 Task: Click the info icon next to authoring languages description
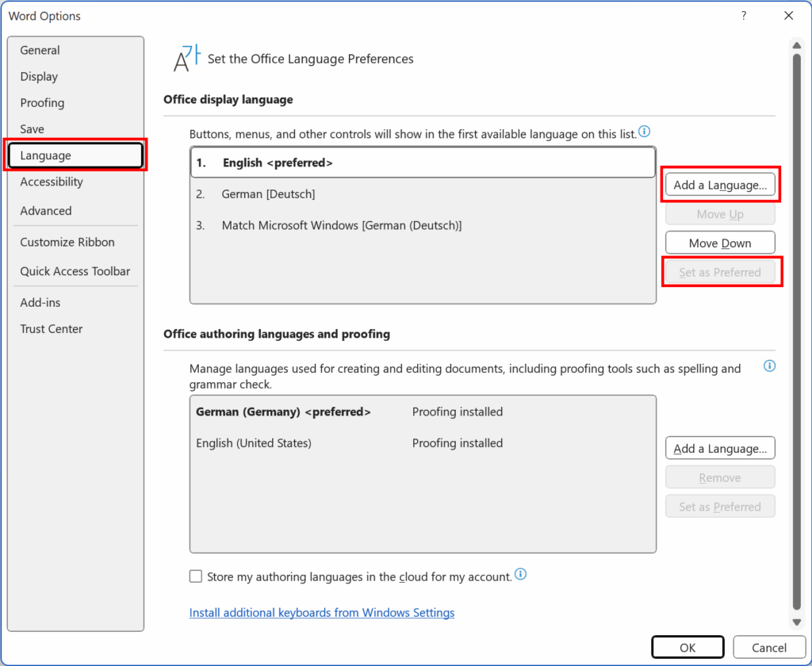tap(769, 366)
